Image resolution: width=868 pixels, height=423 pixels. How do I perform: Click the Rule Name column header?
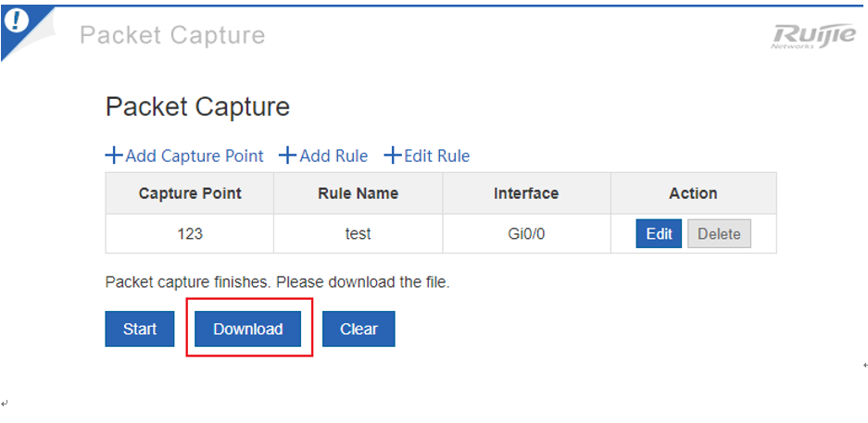359,193
